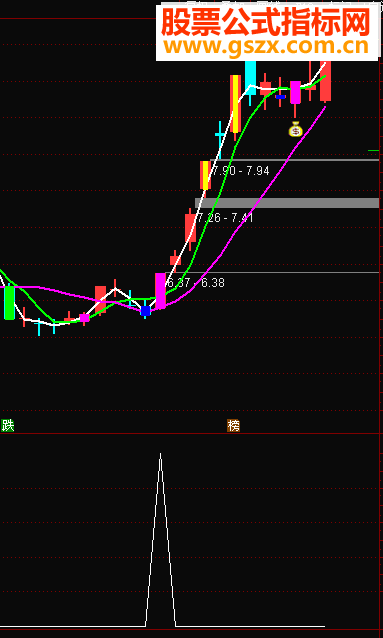Click the brown 榜 marker icon
The width and height of the screenshot is (383, 638).
click(x=233, y=426)
